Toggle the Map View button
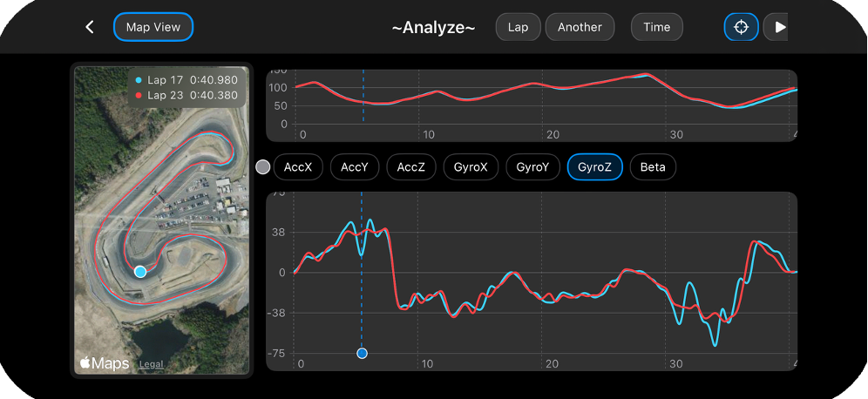This screenshot has width=868, height=399. point(153,27)
